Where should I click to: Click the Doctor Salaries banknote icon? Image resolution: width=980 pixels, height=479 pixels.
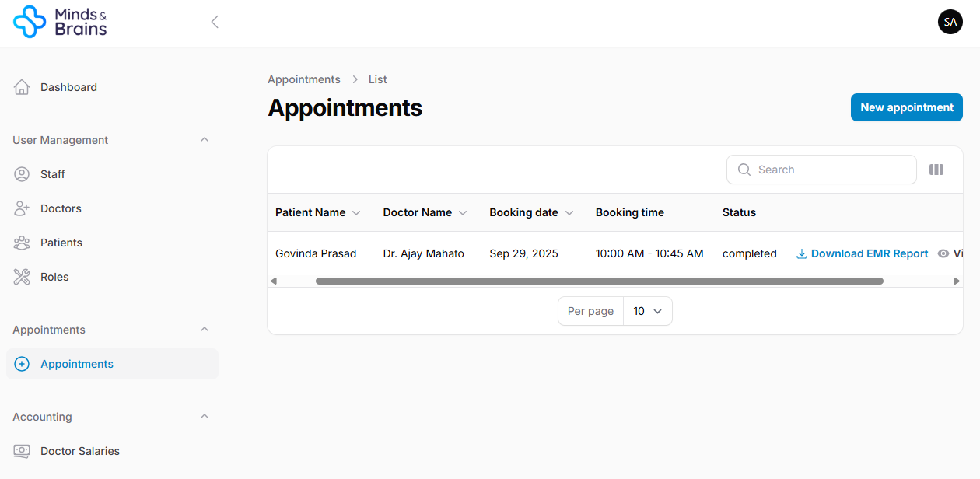(x=22, y=451)
